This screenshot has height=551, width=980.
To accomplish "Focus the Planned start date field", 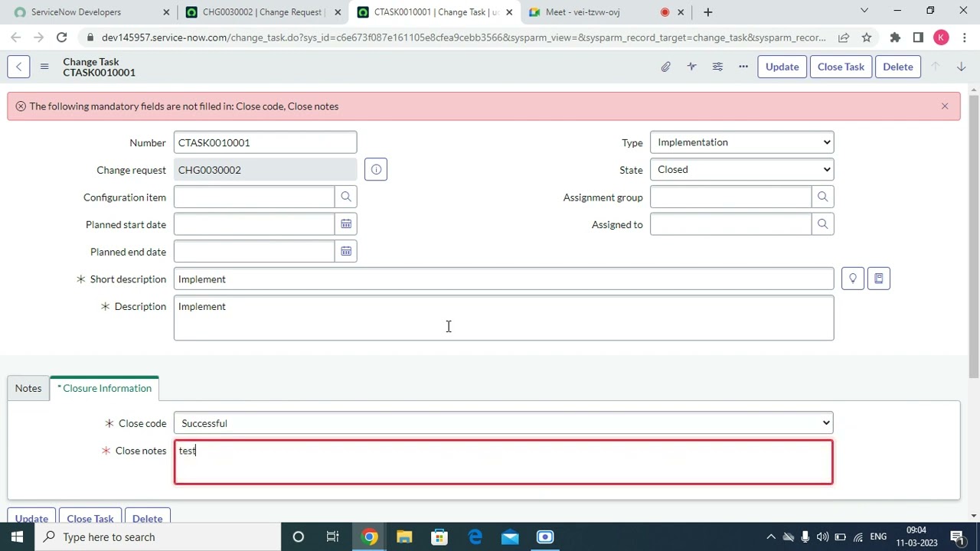I will 254,224.
